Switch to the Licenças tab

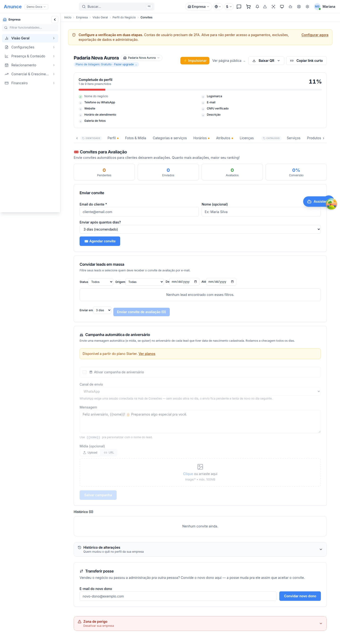[x=246, y=138]
